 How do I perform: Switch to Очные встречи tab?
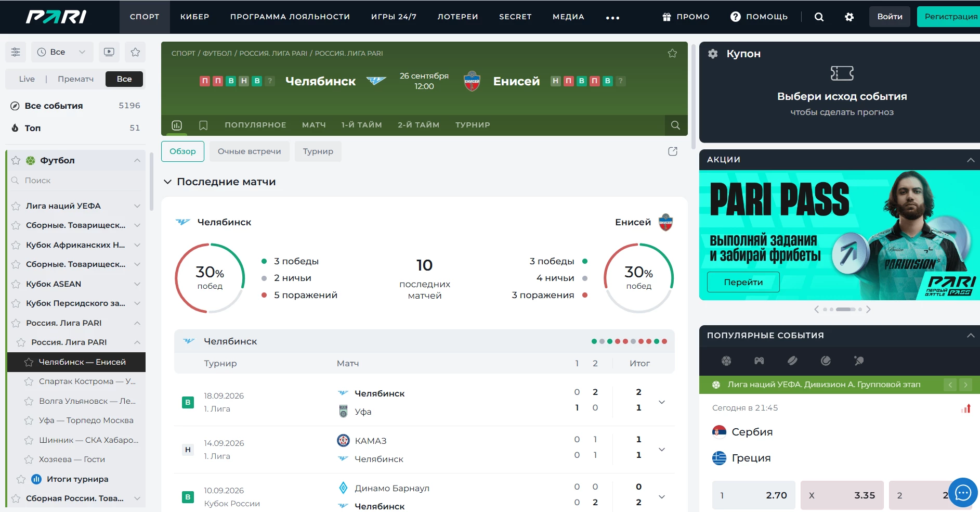[250, 151]
